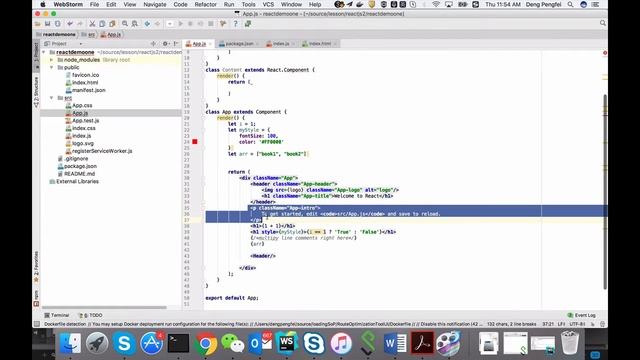640x360 pixels.
Task: Click reactdemoone breadcrumb in navigation bar
Action: click(56, 35)
